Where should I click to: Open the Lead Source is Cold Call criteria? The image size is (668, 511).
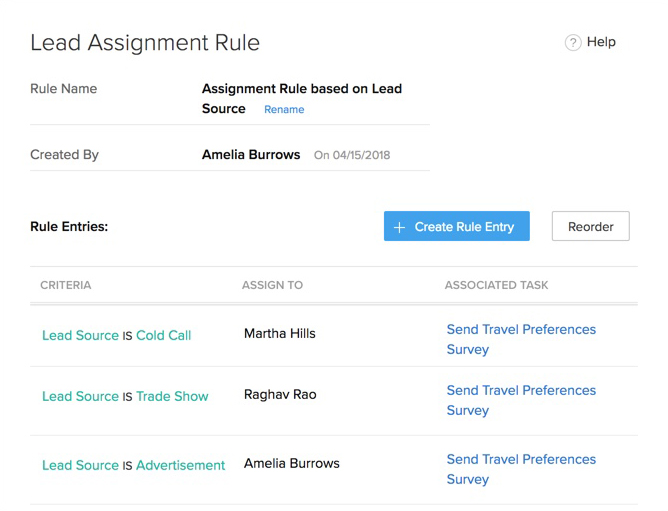click(116, 336)
